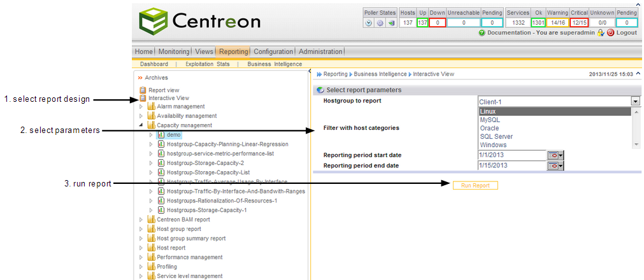Select MySQL in the host categories list

click(x=554, y=120)
